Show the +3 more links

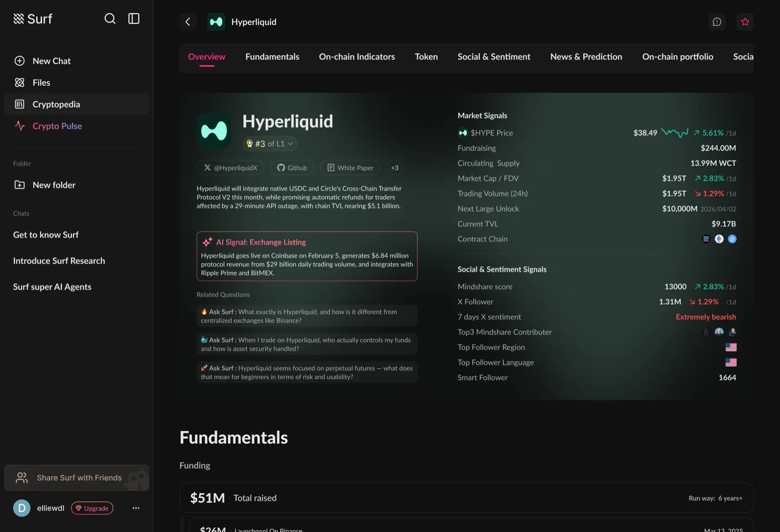tap(395, 168)
